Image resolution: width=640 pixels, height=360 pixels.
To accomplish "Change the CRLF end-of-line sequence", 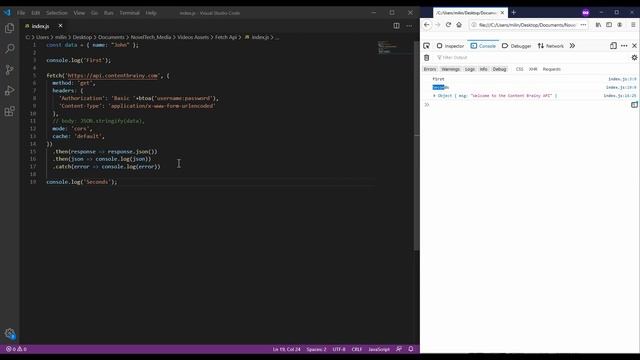I will coord(357,349).
